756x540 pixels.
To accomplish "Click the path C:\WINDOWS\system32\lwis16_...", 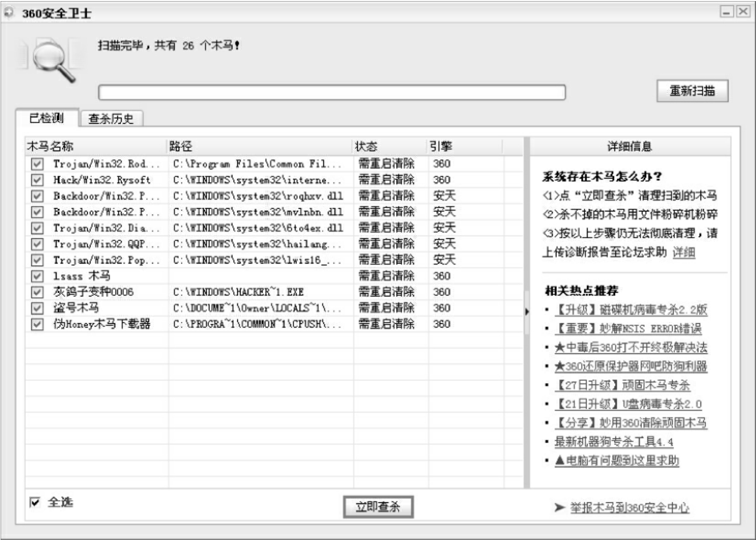I will click(257, 260).
